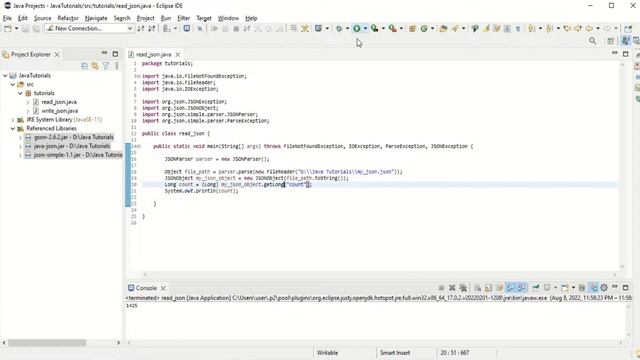Click the Pin Console icon

[x=536, y=288]
